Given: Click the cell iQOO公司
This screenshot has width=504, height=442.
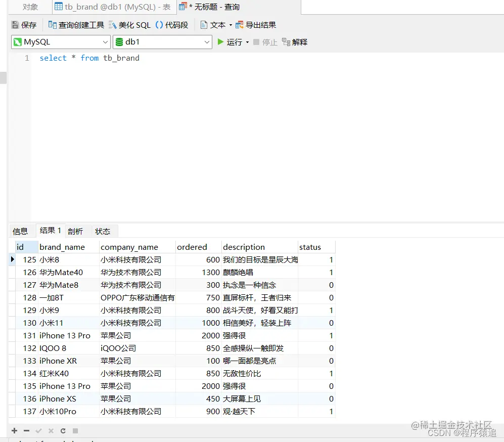Looking at the screenshot, I should [138, 348].
